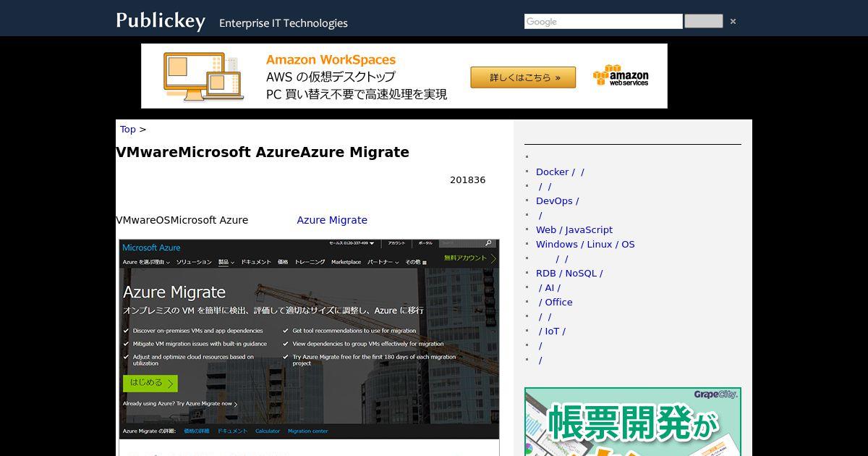Click the monitor illustration in WorkSpaces ad
Viewport: 868px width, 456px height.
click(x=202, y=76)
